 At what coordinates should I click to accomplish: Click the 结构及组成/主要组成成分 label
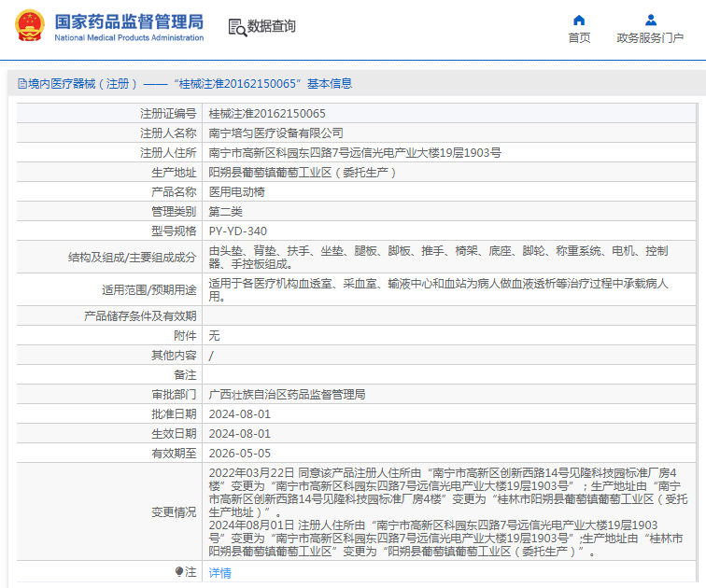pos(133,258)
